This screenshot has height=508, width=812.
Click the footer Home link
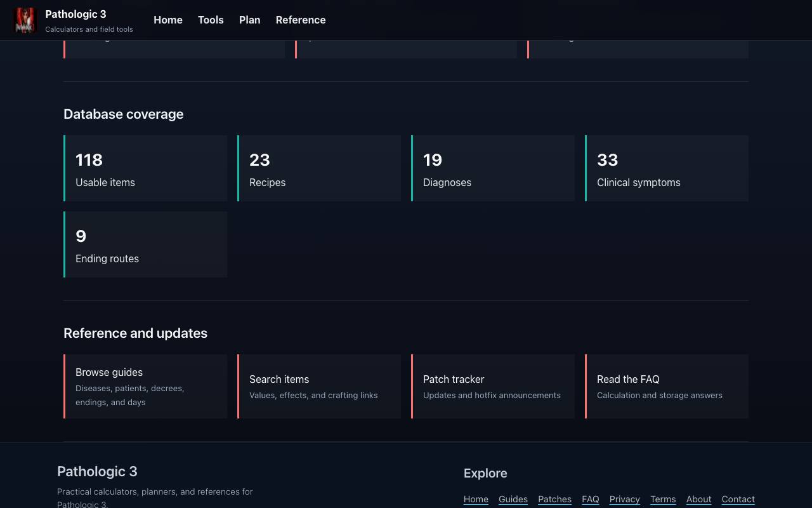[x=476, y=499]
